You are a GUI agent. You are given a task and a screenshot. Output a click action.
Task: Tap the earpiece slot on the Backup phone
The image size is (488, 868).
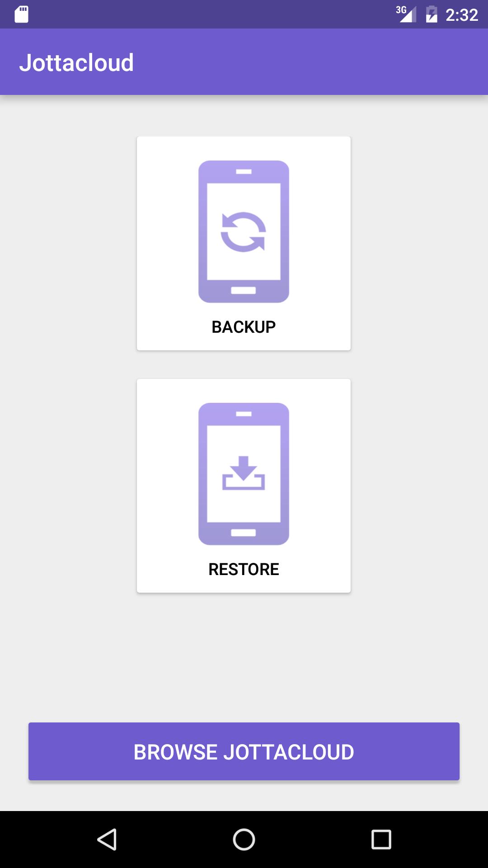pyautogui.click(x=244, y=172)
